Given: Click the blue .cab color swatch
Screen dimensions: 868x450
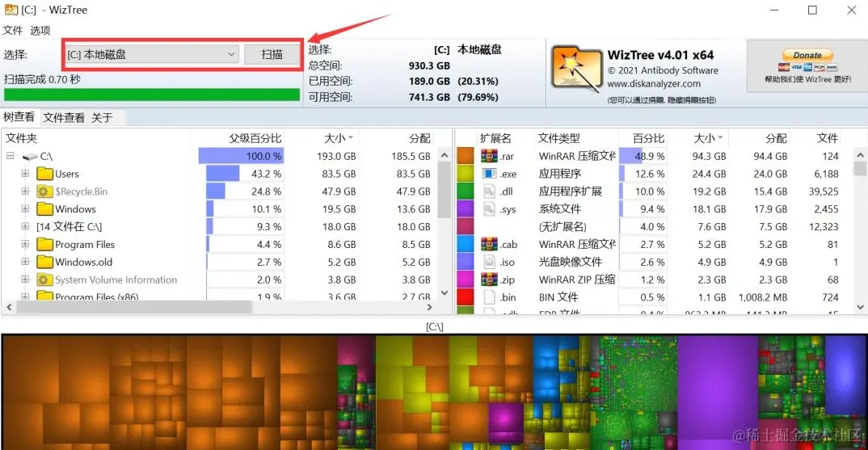Looking at the screenshot, I should [x=465, y=244].
